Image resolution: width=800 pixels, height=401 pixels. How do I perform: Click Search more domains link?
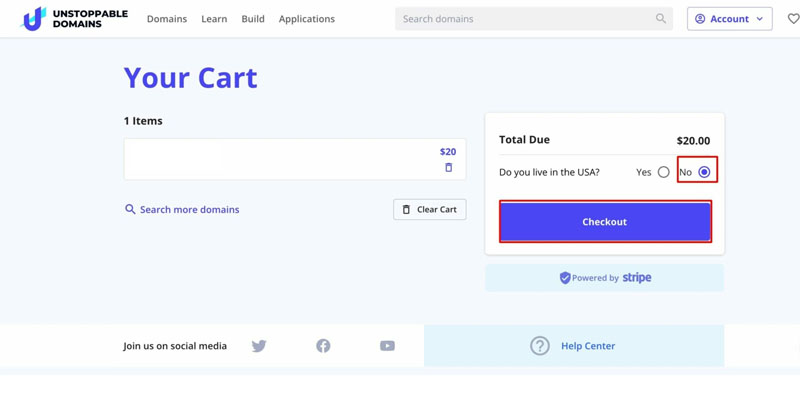[182, 210]
